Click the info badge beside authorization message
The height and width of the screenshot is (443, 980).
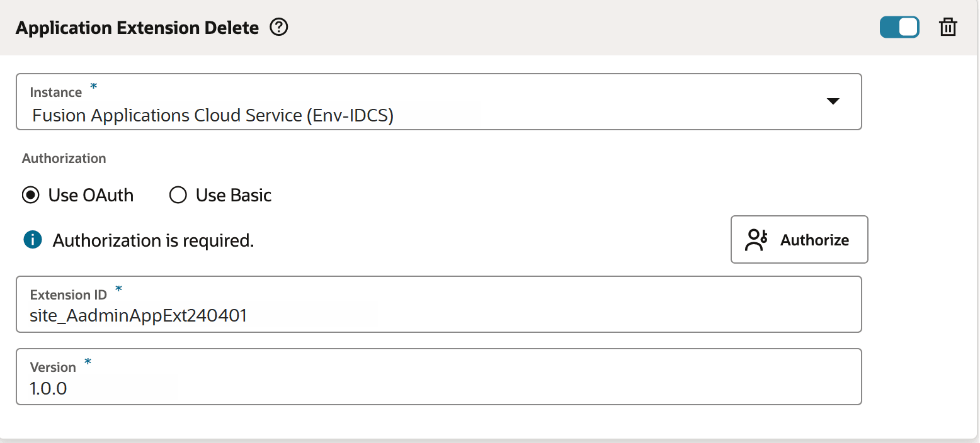coord(32,240)
